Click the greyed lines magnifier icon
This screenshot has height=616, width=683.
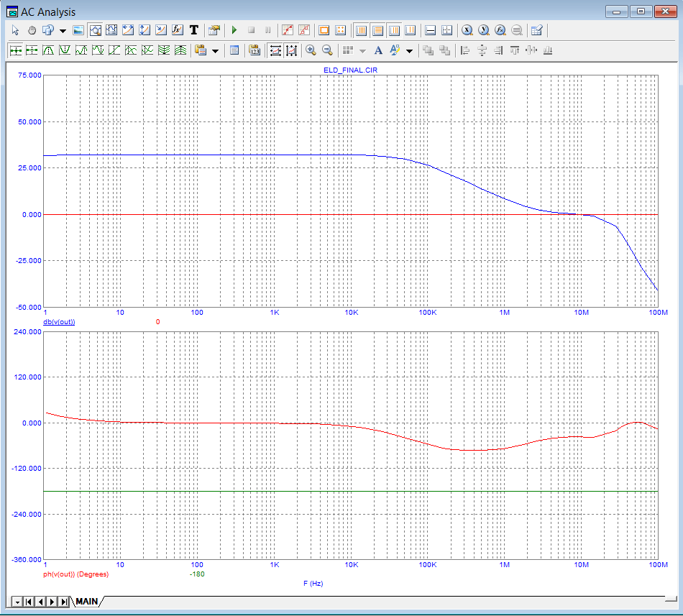click(517, 30)
